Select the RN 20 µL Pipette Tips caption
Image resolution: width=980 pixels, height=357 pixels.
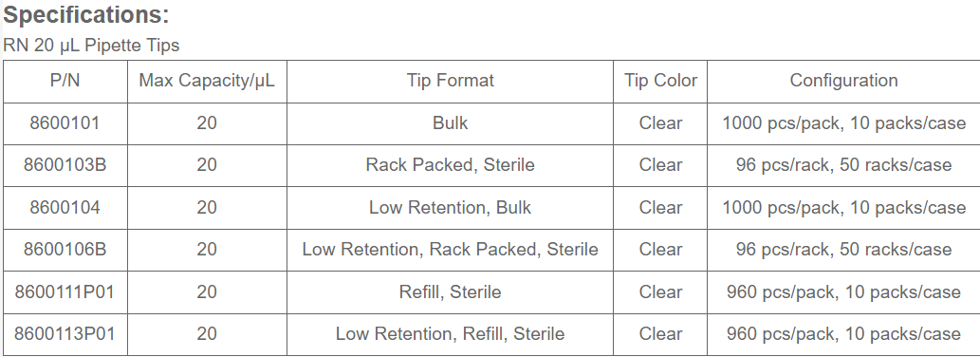click(91, 46)
